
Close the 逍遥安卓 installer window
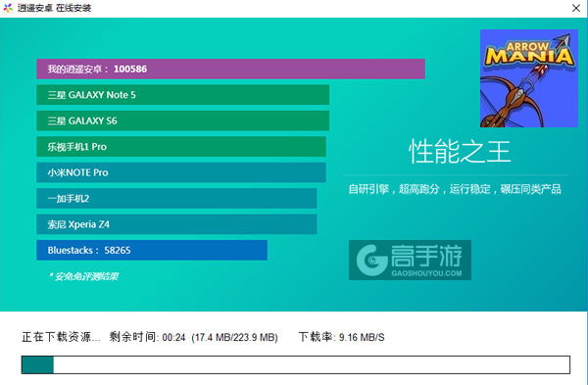pos(576,8)
